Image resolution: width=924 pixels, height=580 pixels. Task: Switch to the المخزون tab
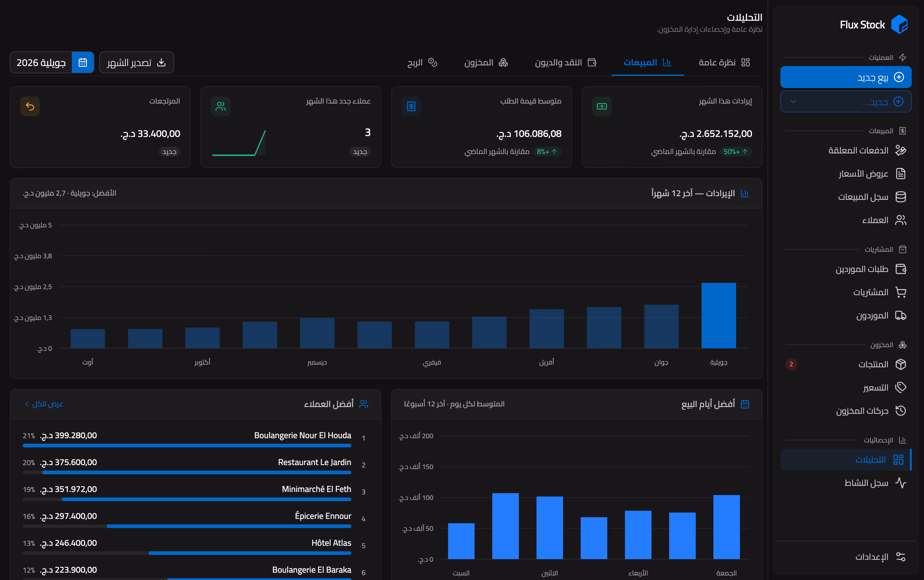(486, 63)
